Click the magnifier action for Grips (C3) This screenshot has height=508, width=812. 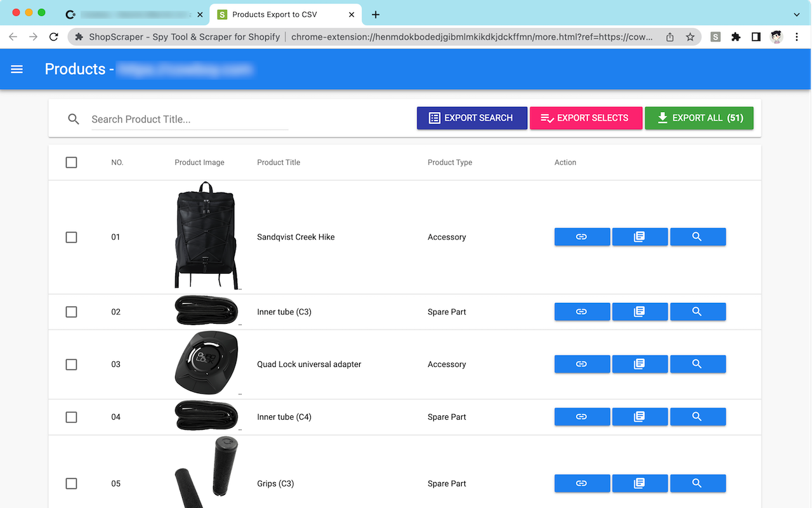click(x=698, y=483)
